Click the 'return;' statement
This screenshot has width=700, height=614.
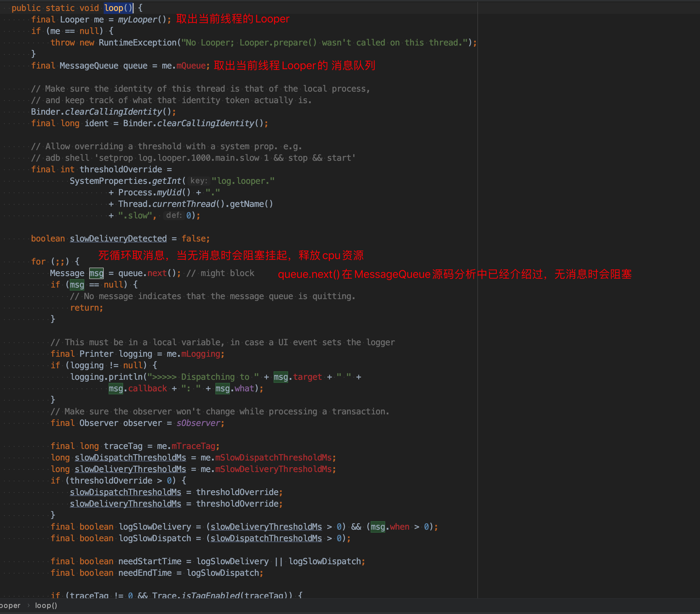pyautogui.click(x=86, y=308)
